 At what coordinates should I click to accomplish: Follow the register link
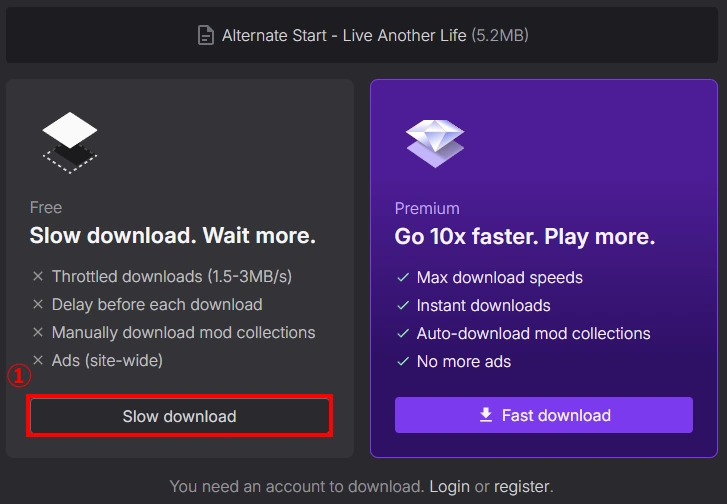tap(521, 486)
